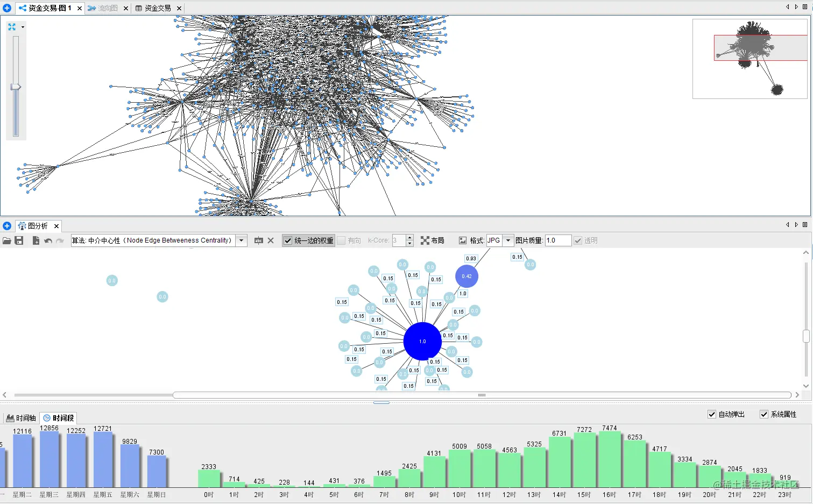Click the new document icon in analysis toolbar
The image size is (813, 504).
36,240
